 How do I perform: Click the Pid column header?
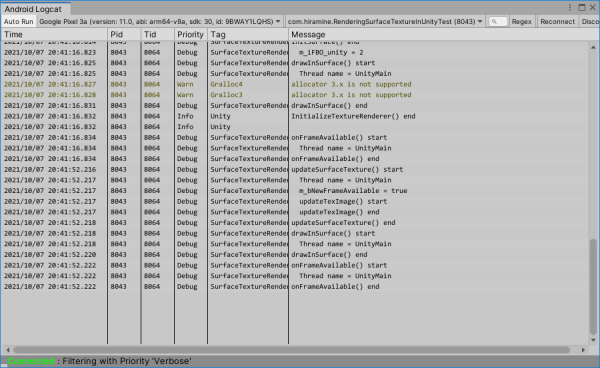coord(124,34)
